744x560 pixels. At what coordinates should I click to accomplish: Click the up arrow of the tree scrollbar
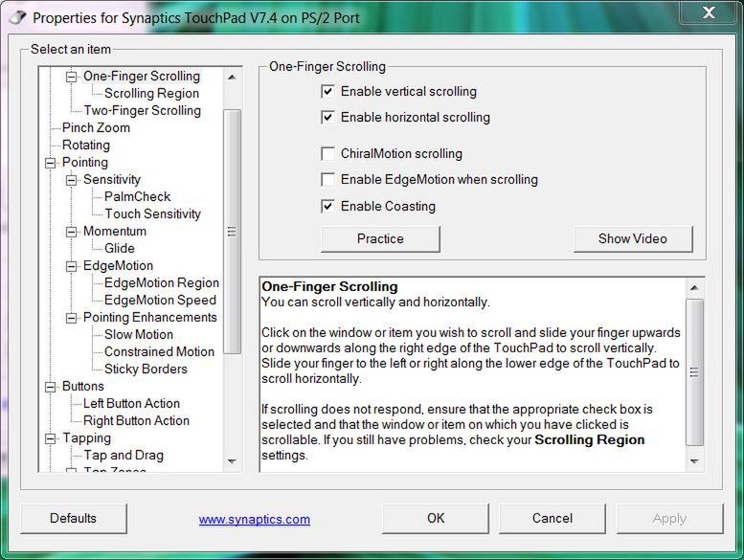[232, 77]
